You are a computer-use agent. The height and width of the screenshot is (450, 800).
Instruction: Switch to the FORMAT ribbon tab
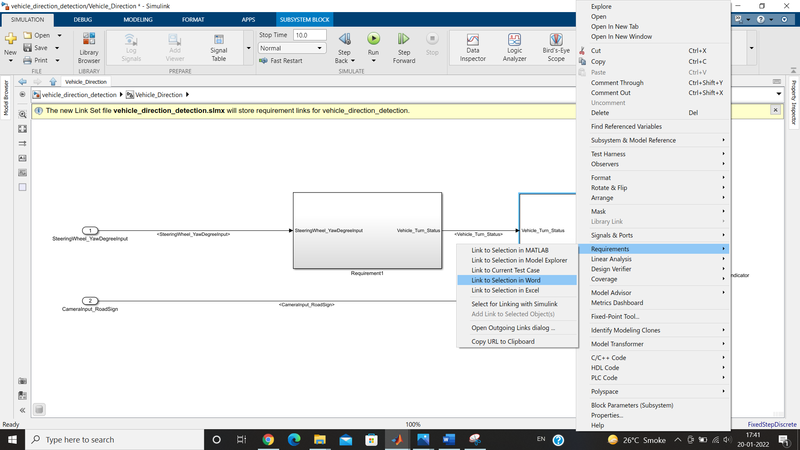(193, 19)
